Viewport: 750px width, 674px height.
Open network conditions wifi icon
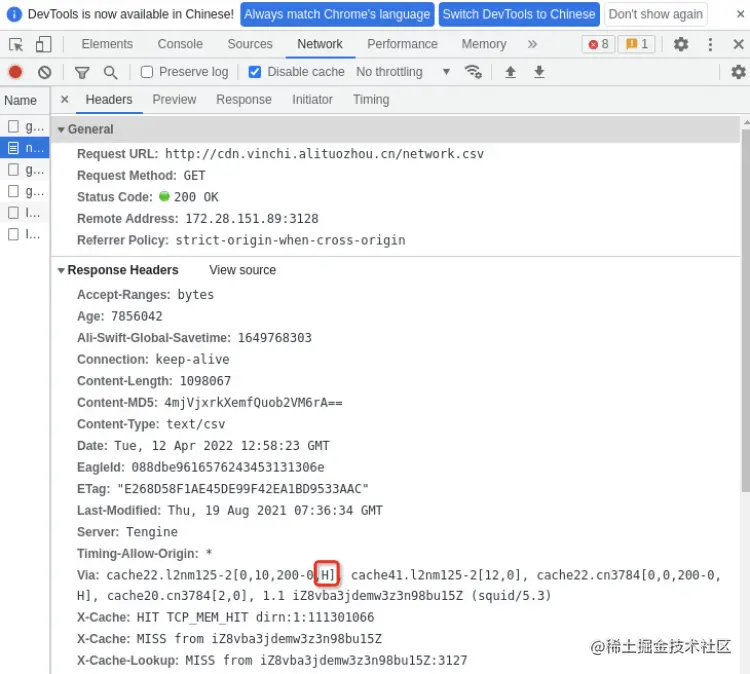click(x=473, y=72)
